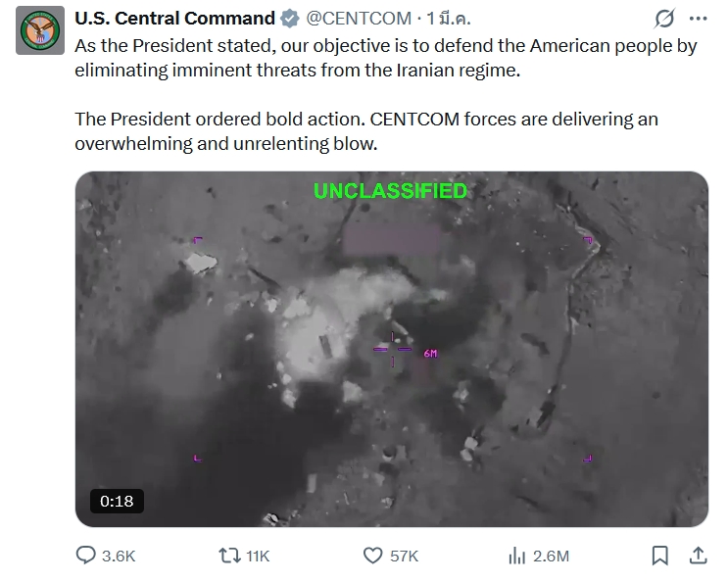728x582 pixels.
Task: Open the repost menu arrows icon
Action: (228, 556)
